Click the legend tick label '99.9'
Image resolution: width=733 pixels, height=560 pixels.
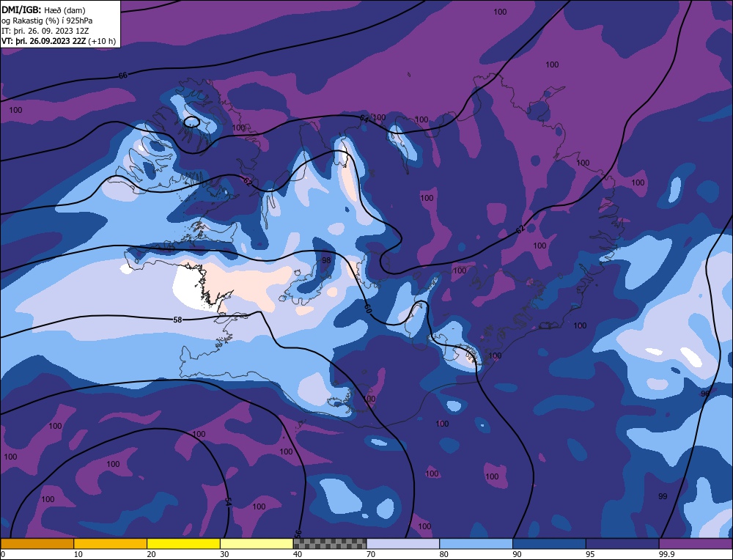tap(666, 554)
